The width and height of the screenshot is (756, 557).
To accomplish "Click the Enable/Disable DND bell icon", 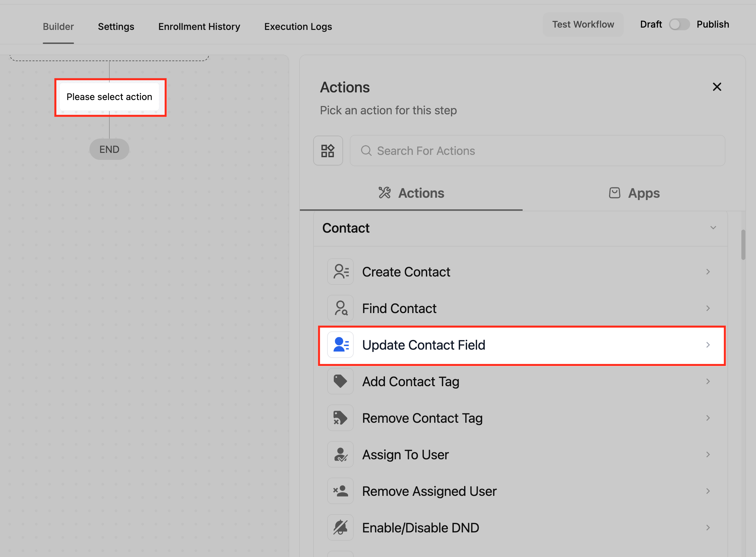I will (x=340, y=527).
